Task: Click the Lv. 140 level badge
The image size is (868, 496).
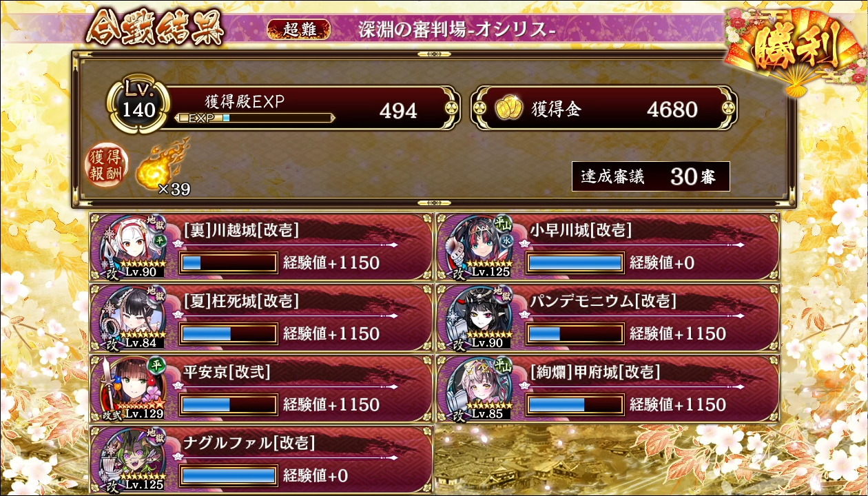Action: click(138, 105)
